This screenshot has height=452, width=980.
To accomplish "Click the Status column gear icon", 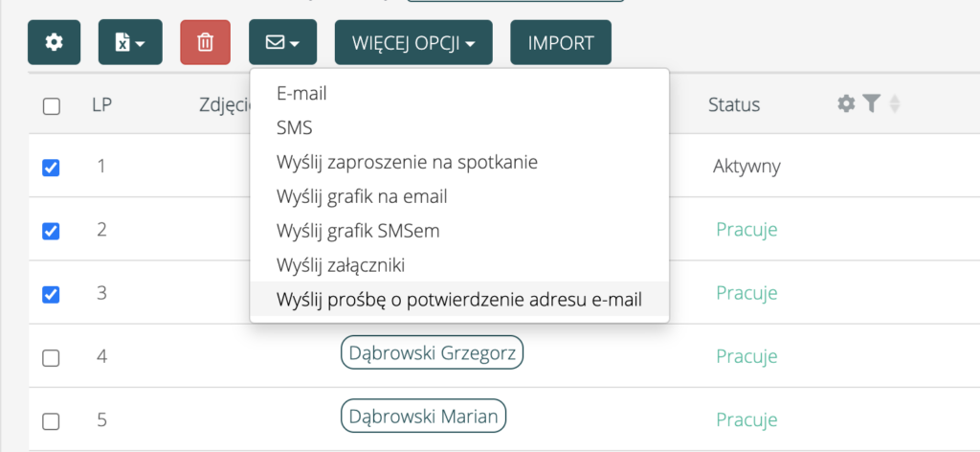I will click(846, 104).
